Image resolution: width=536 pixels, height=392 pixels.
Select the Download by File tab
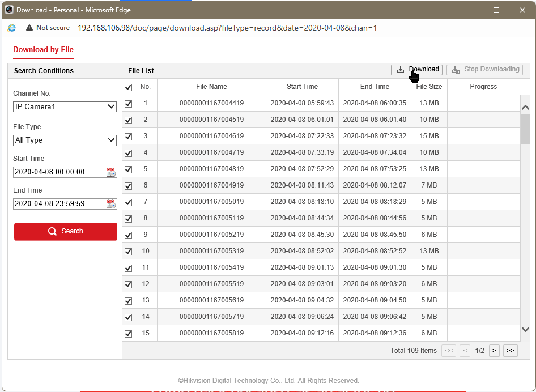pyautogui.click(x=43, y=50)
